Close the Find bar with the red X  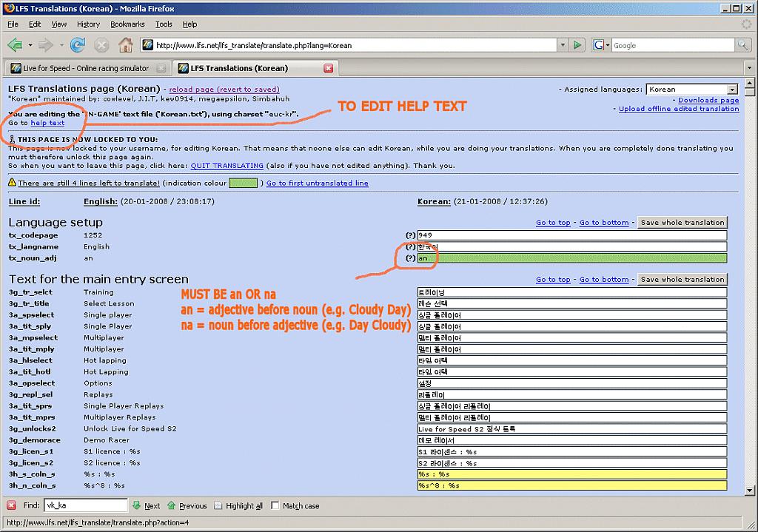click(12, 505)
